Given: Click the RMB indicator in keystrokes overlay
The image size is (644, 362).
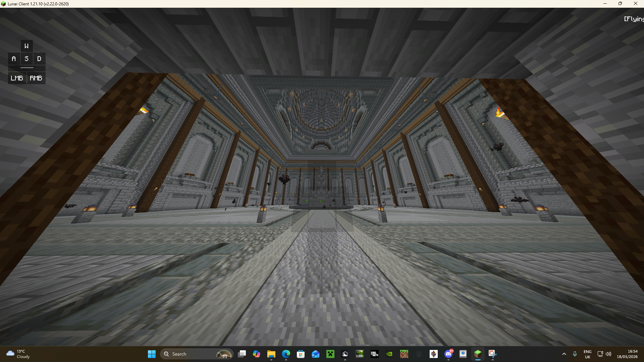Looking at the screenshot, I should click(36, 78).
